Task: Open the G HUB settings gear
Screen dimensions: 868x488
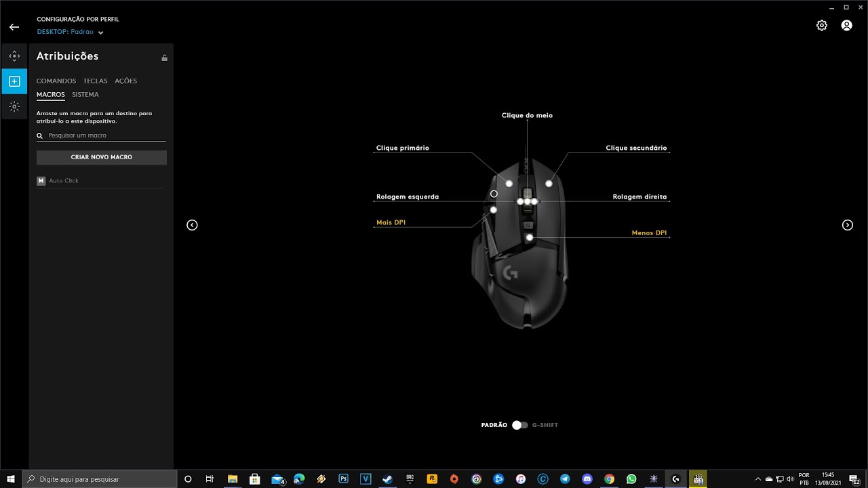Action: tap(822, 25)
